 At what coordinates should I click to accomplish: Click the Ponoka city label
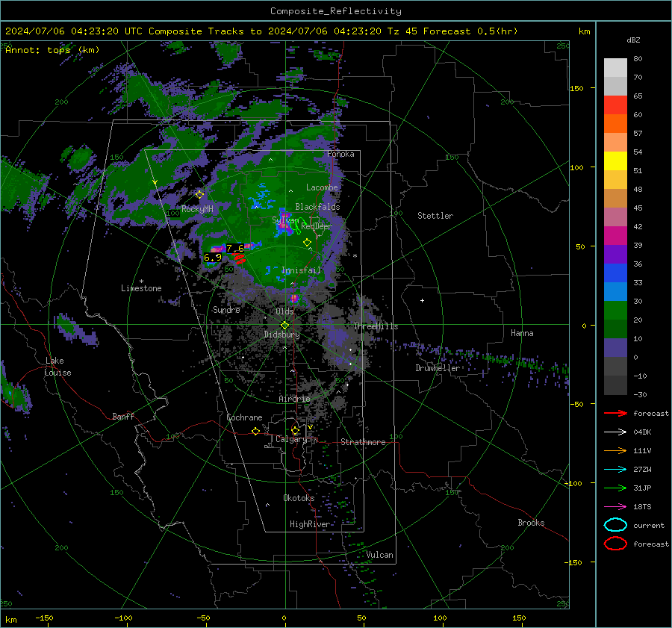340,154
